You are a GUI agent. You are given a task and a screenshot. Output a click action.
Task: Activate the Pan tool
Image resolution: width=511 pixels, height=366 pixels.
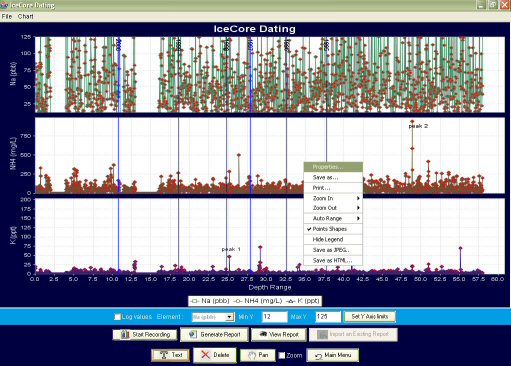(x=258, y=355)
